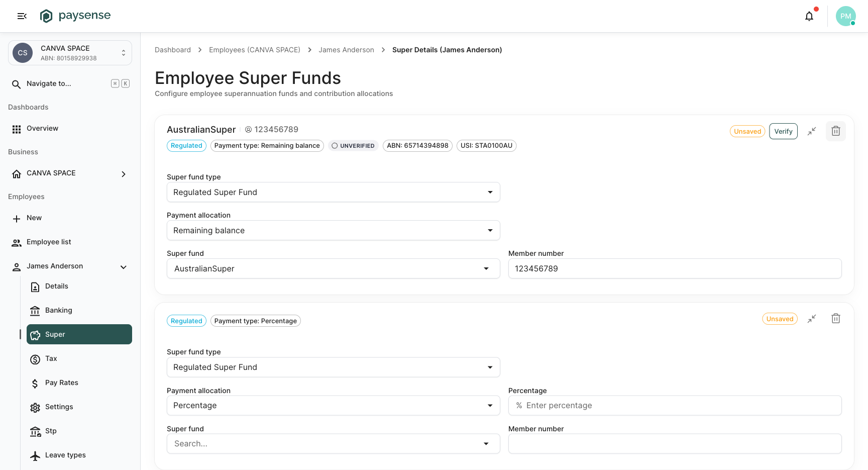Click the search magnifier icon
This screenshot has width=868, height=470.
point(17,84)
